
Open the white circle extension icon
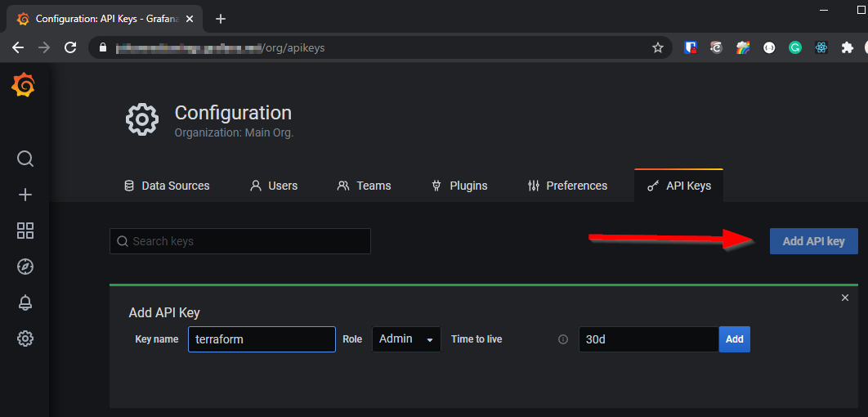coord(769,47)
